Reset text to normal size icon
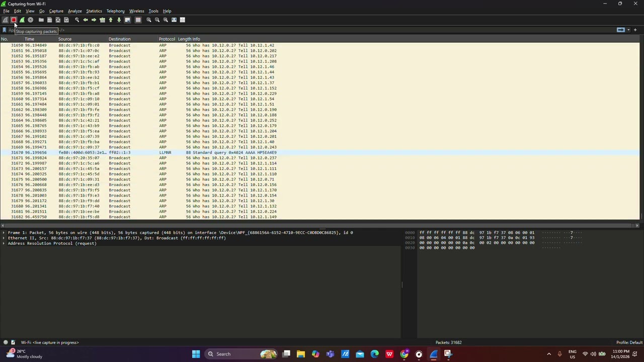Image resolution: width=644 pixels, height=362 pixels. 166,20
